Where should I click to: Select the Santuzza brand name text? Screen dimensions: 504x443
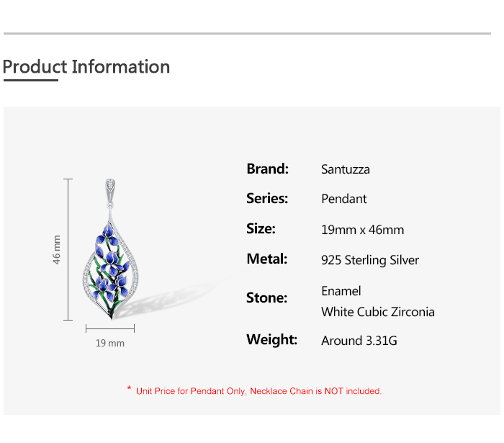[346, 170]
